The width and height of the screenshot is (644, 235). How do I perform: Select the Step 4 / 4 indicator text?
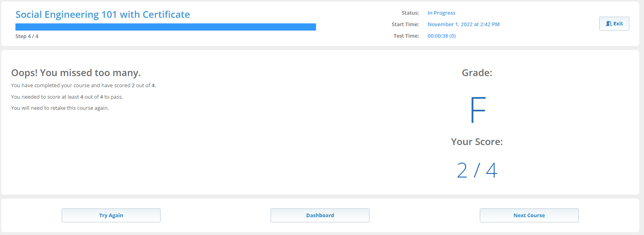pos(27,36)
